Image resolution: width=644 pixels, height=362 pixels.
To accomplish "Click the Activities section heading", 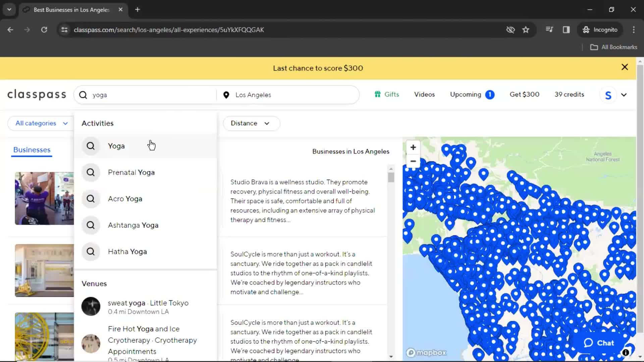I will click(98, 123).
